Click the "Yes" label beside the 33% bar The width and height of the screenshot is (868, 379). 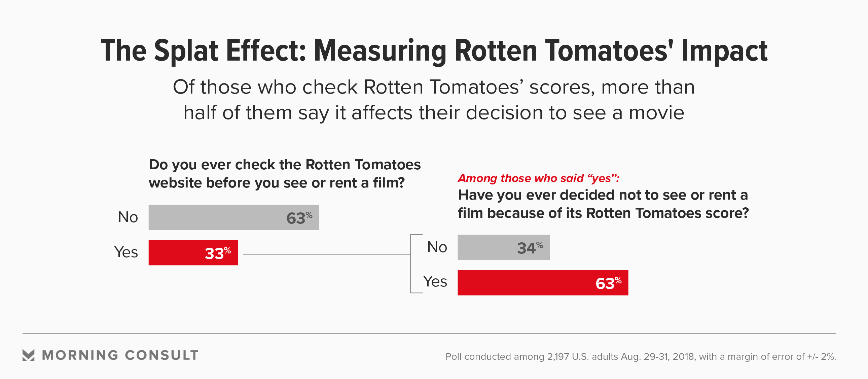126,252
